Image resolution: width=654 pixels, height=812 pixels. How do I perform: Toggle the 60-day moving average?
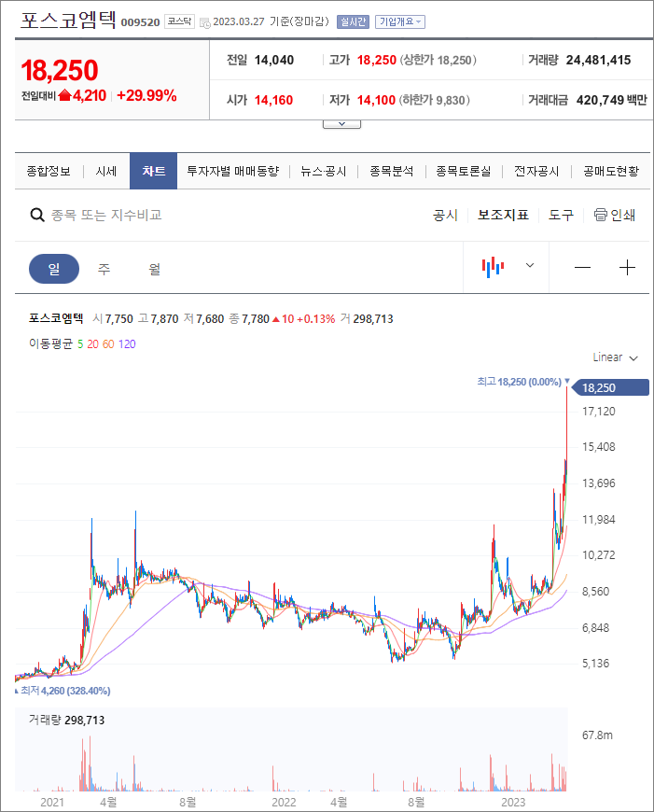click(x=108, y=343)
